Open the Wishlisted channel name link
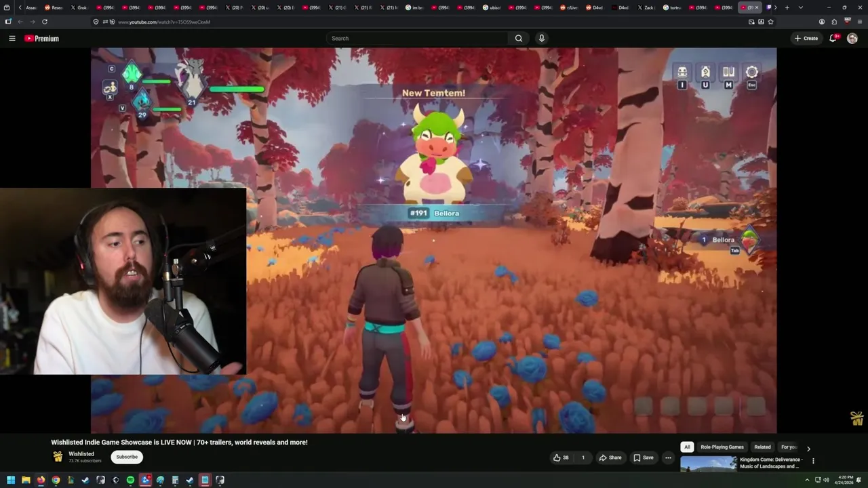868x488 pixels. [x=81, y=454]
